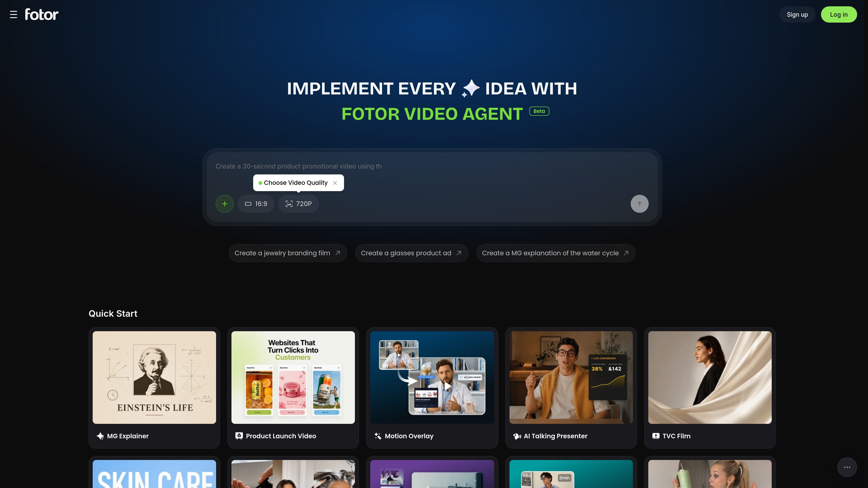Click the AI Talking Presenter icon
Image resolution: width=868 pixels, height=488 pixels.
click(x=517, y=436)
